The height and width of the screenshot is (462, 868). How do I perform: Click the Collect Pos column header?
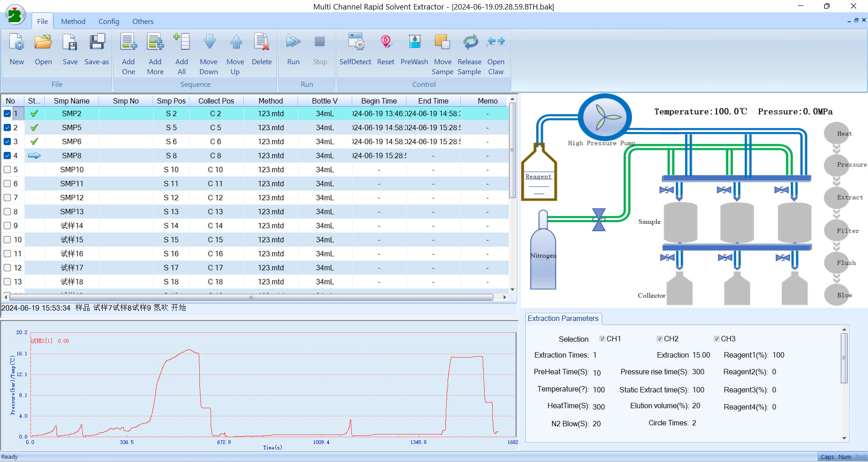click(216, 101)
